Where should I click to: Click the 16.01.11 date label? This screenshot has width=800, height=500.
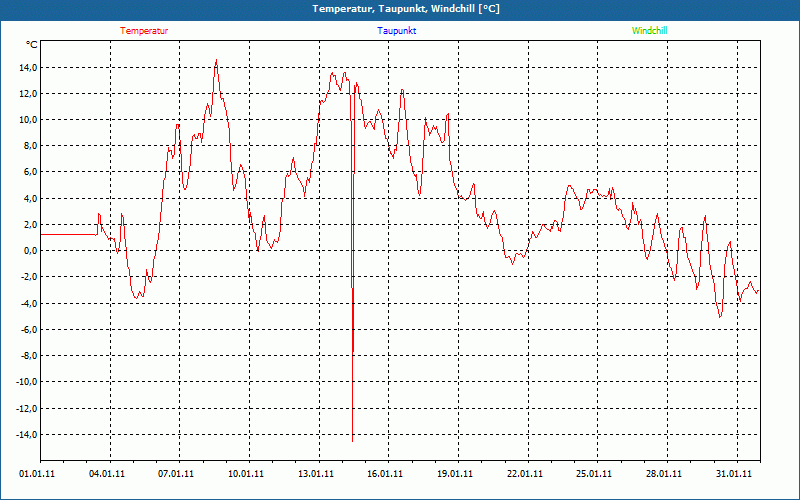[x=385, y=474]
